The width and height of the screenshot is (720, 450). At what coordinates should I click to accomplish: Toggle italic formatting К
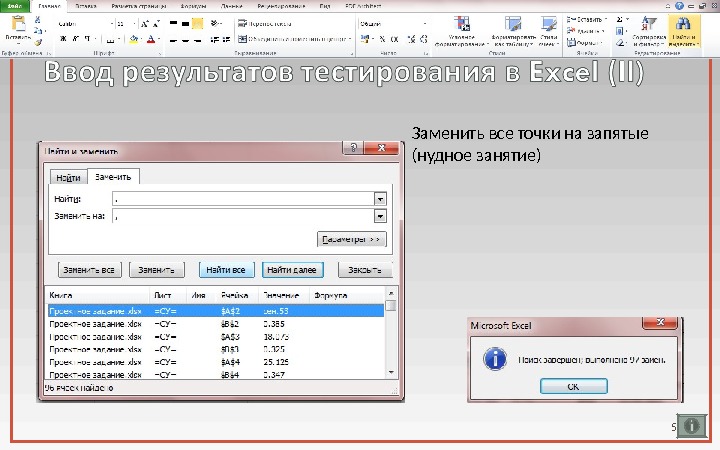75,39
